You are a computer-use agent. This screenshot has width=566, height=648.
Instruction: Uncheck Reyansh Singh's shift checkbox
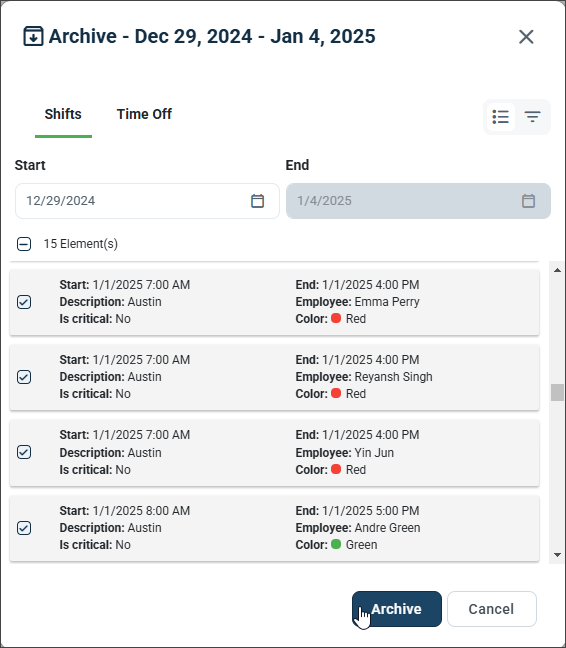click(x=24, y=377)
